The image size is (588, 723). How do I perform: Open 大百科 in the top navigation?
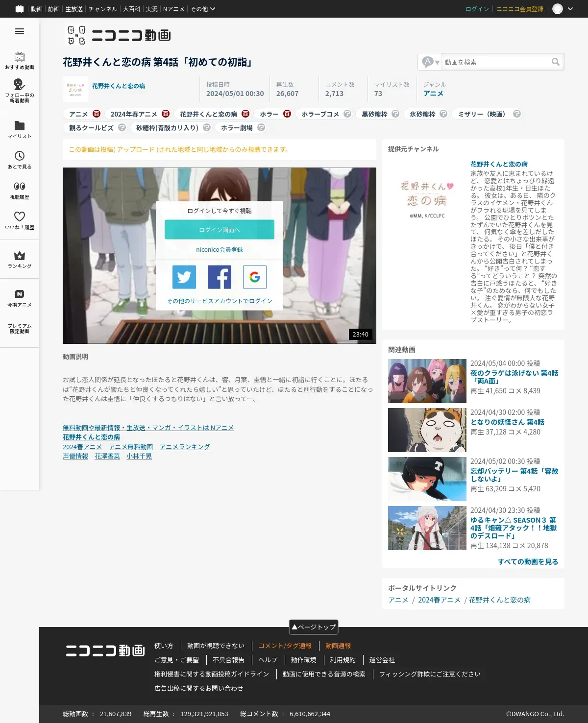coord(132,9)
